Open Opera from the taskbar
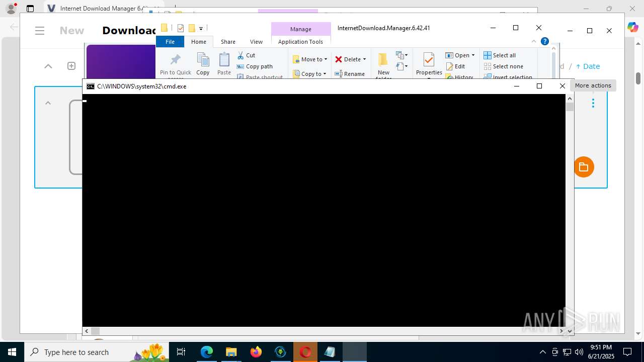Viewport: 644px width, 362px height. tap(305, 352)
